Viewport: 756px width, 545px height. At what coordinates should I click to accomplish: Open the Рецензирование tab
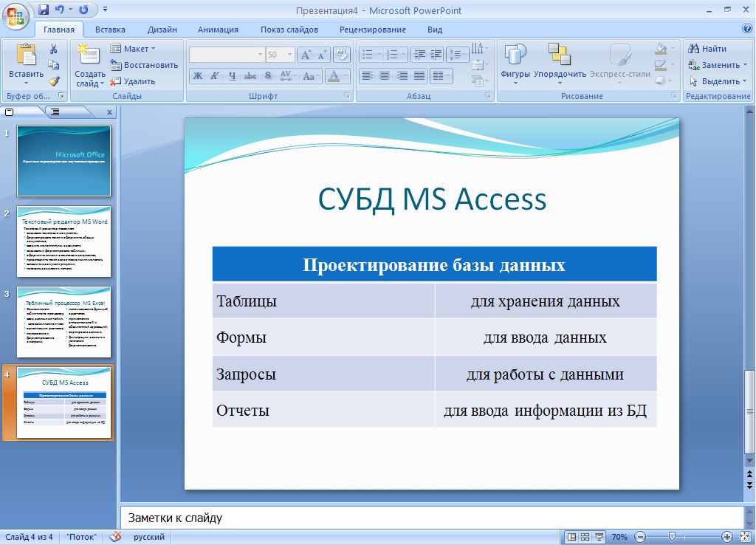[373, 30]
